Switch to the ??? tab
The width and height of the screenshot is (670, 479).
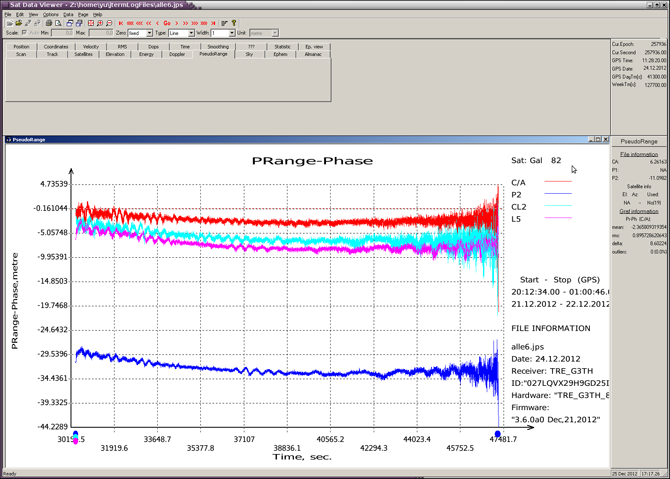point(251,47)
